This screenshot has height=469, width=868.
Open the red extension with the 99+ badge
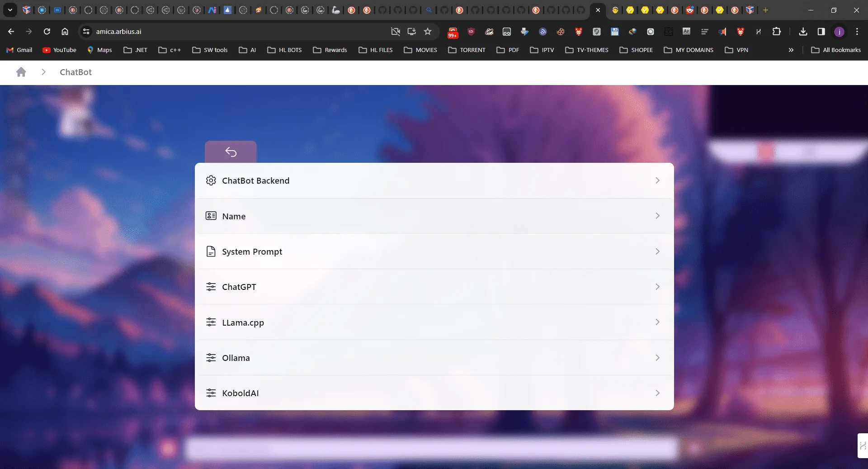pyautogui.click(x=453, y=32)
